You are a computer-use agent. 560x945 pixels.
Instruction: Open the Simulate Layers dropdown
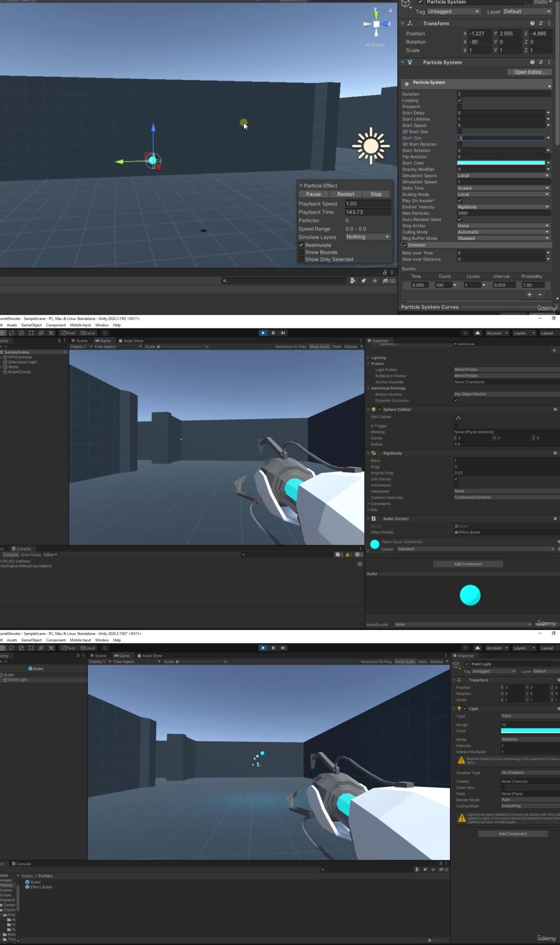click(367, 237)
